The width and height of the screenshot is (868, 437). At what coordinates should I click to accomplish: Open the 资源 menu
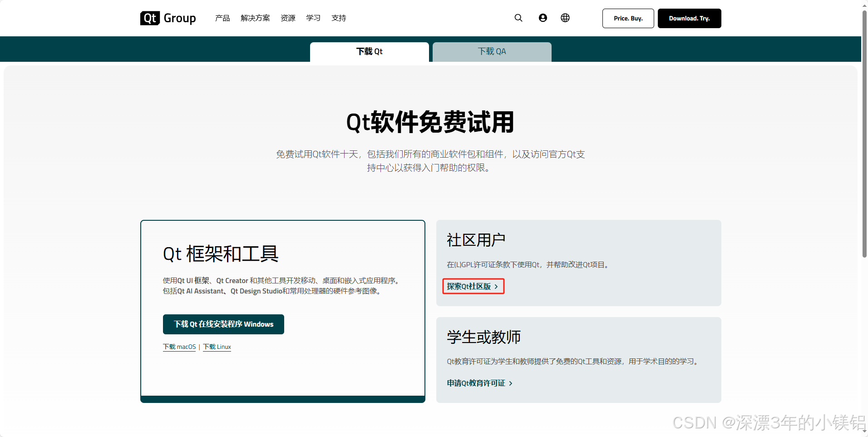(288, 18)
